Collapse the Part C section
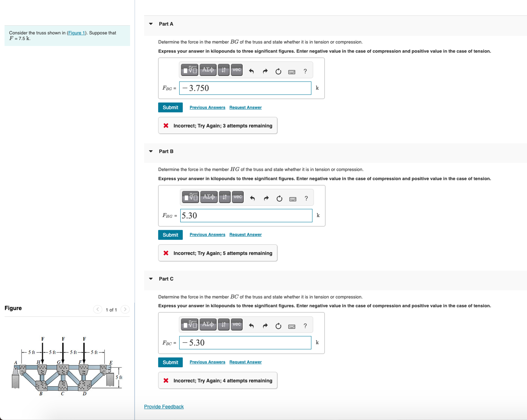The height and width of the screenshot is (420, 527). click(x=151, y=279)
